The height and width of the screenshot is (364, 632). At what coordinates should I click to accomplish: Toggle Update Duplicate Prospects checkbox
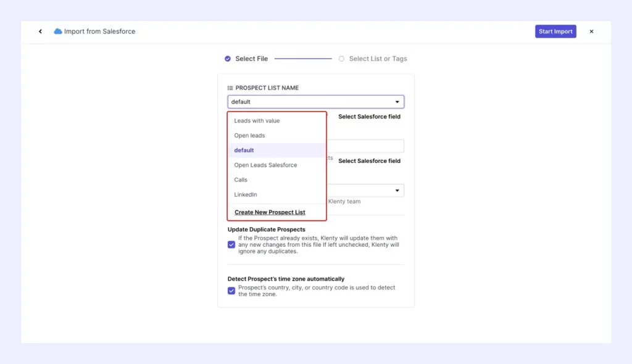click(231, 245)
